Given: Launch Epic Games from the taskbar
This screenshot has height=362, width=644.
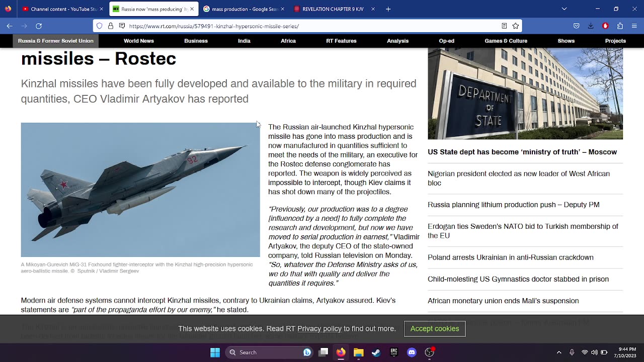Looking at the screenshot, I should [394, 352].
